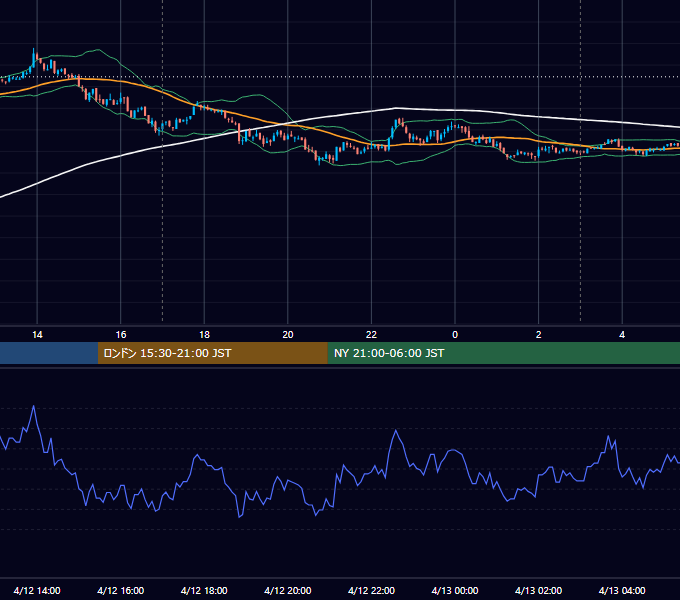Click the 4/13 04:00 date label
This screenshot has height=600, width=680.
[622, 590]
